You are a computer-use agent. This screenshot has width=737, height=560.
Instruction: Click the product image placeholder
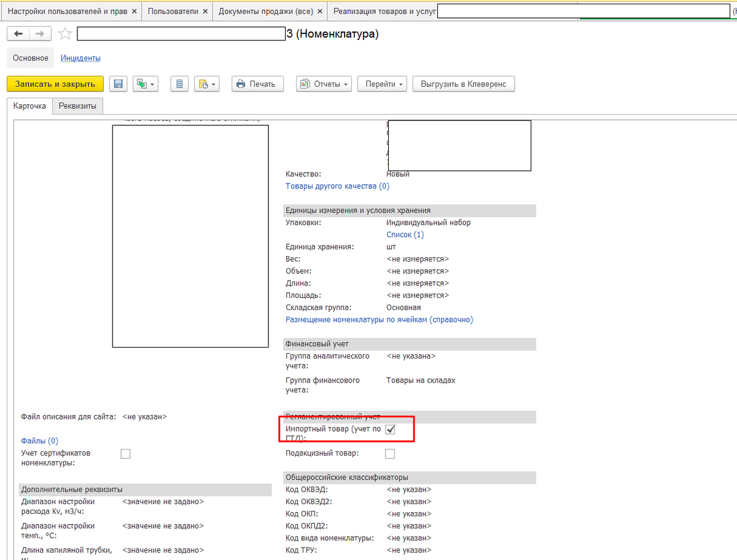pos(190,236)
